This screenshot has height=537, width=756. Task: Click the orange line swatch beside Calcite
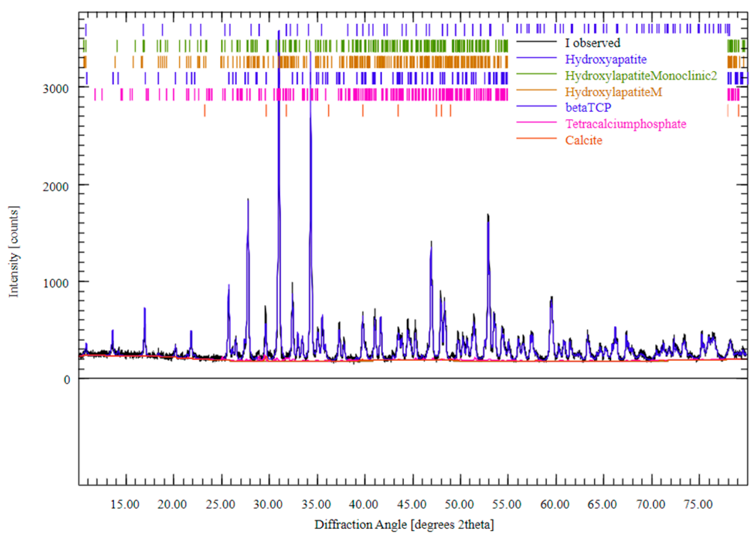536,139
